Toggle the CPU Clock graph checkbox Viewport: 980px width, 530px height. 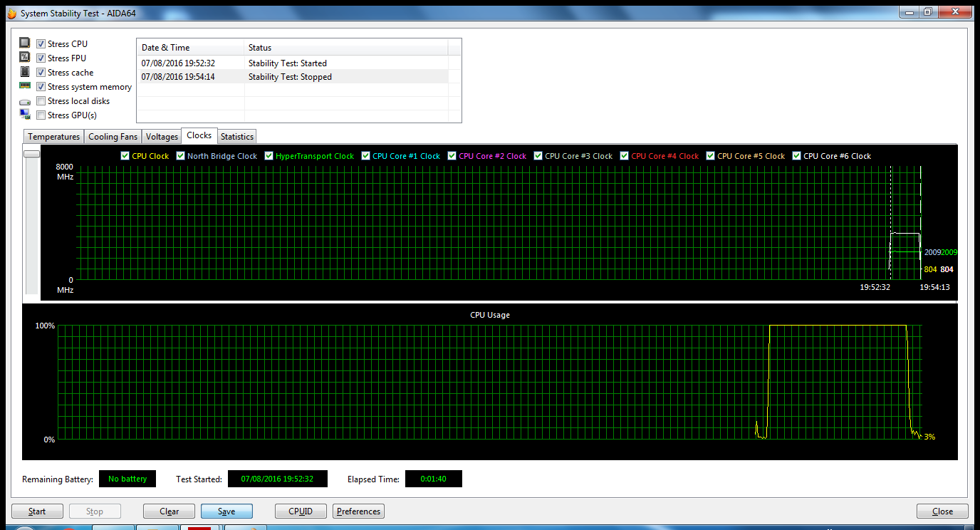tap(125, 156)
